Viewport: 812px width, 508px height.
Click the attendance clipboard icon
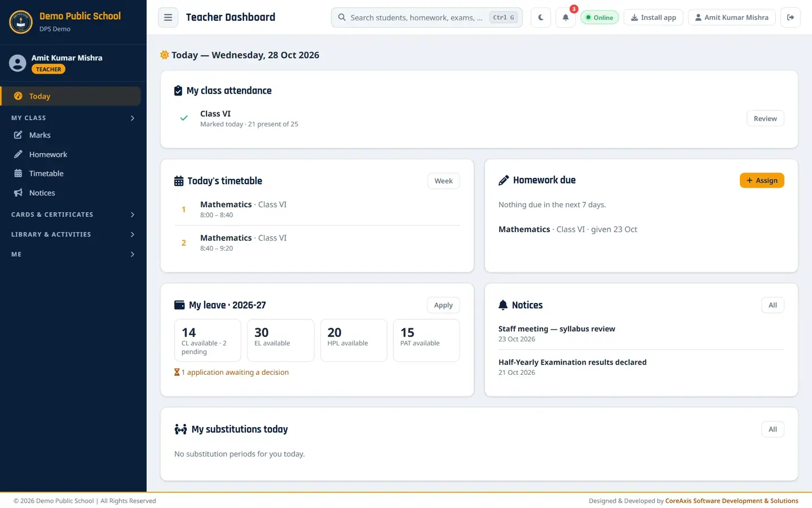[x=178, y=90]
